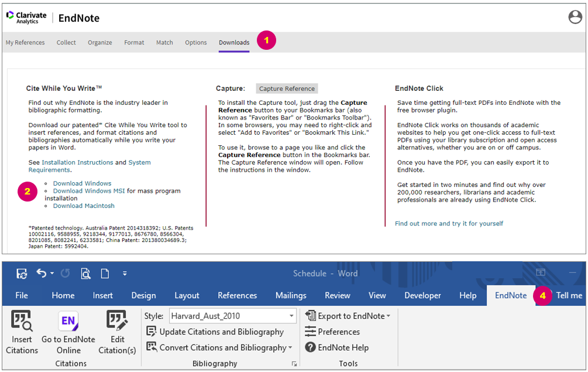Switch to the Downloads tab
The height and width of the screenshot is (372, 588).
(233, 42)
